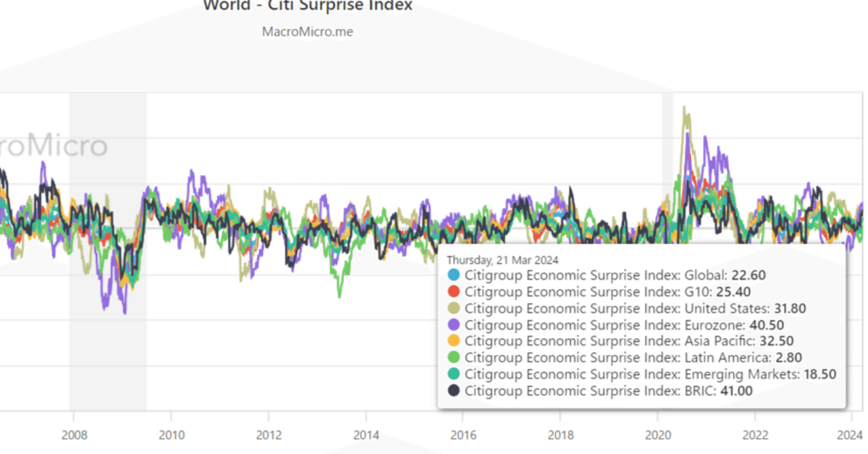The image size is (868, 454).
Task: Click the 2012 x-axis label
Action: click(269, 434)
